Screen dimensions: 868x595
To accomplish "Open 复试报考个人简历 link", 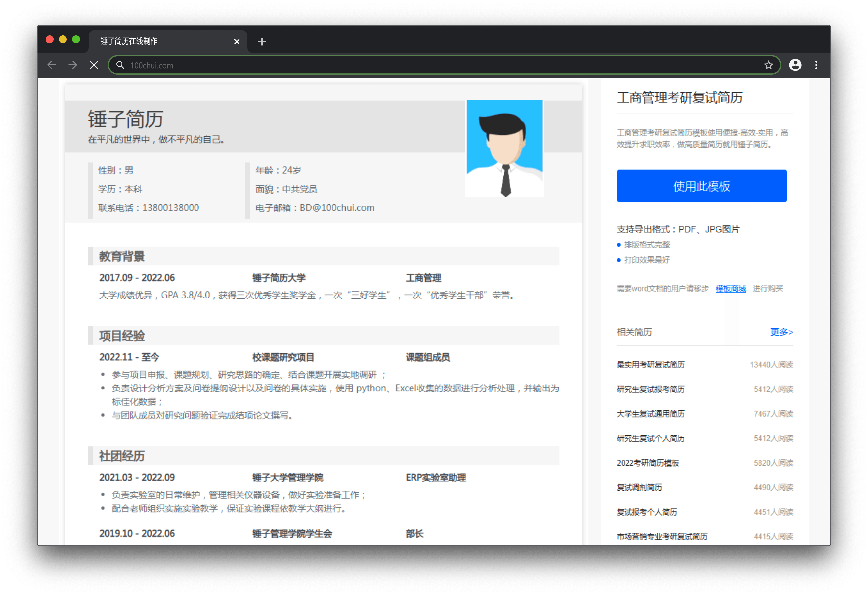I will point(646,512).
